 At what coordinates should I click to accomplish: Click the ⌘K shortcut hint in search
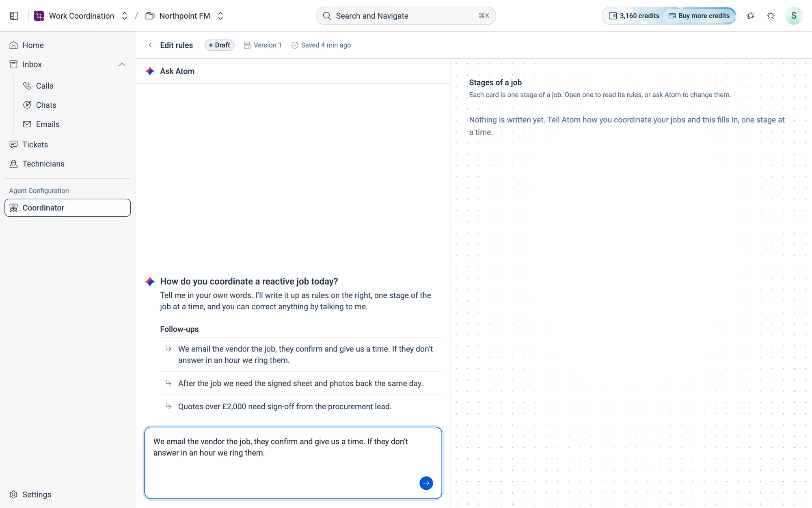(484, 16)
